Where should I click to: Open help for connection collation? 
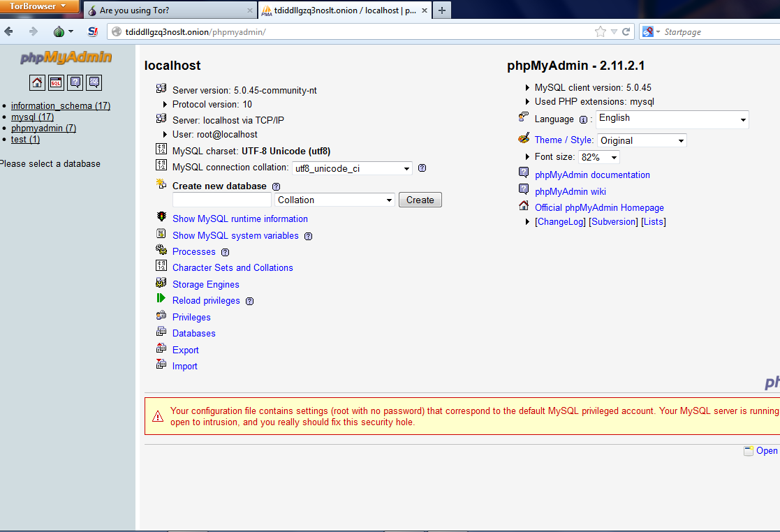pyautogui.click(x=422, y=168)
